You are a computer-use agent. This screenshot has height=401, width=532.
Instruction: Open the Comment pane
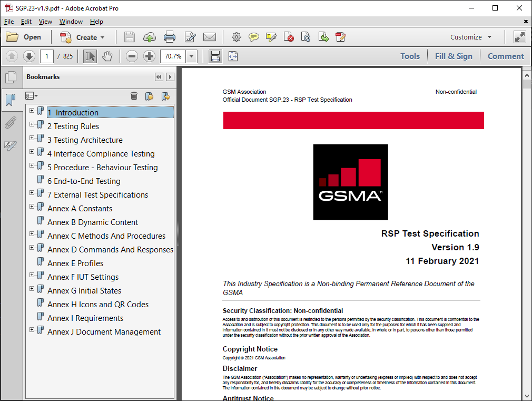point(506,56)
